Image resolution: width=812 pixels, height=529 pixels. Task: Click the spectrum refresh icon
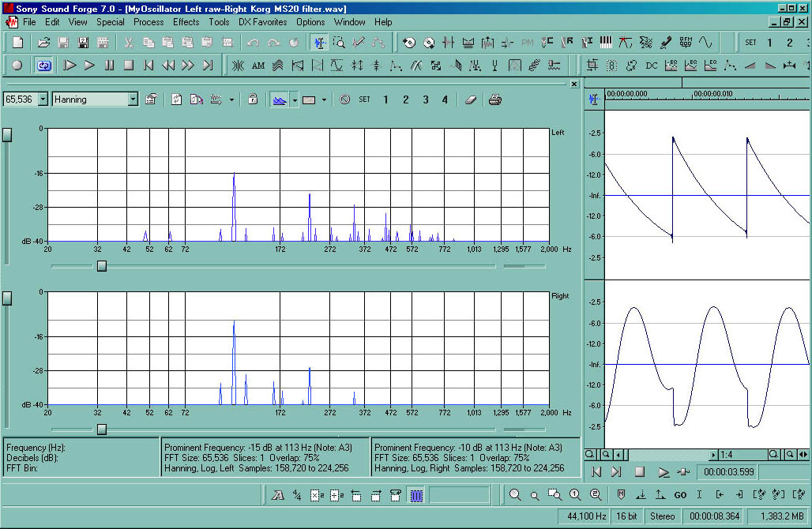click(177, 99)
